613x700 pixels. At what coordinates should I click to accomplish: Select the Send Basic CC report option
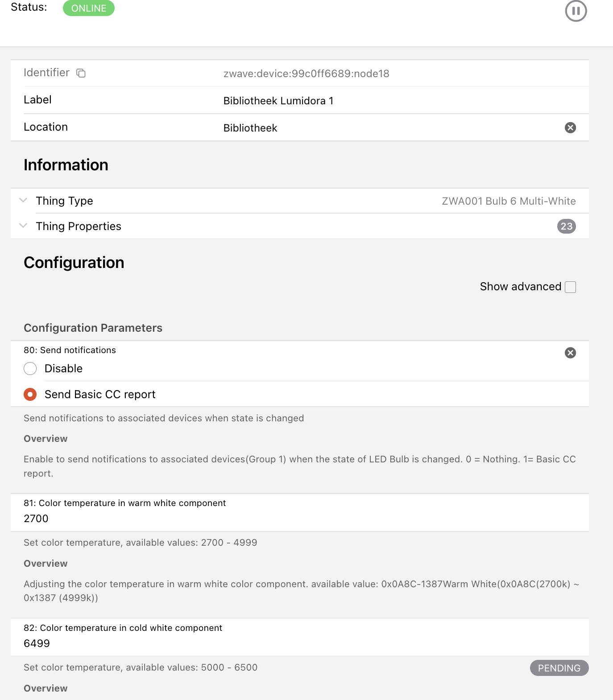pyautogui.click(x=30, y=395)
